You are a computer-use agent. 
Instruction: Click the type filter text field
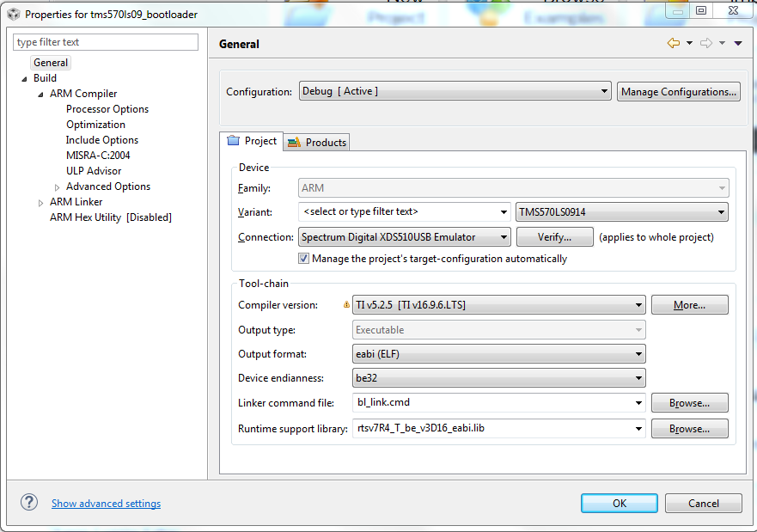pyautogui.click(x=106, y=42)
